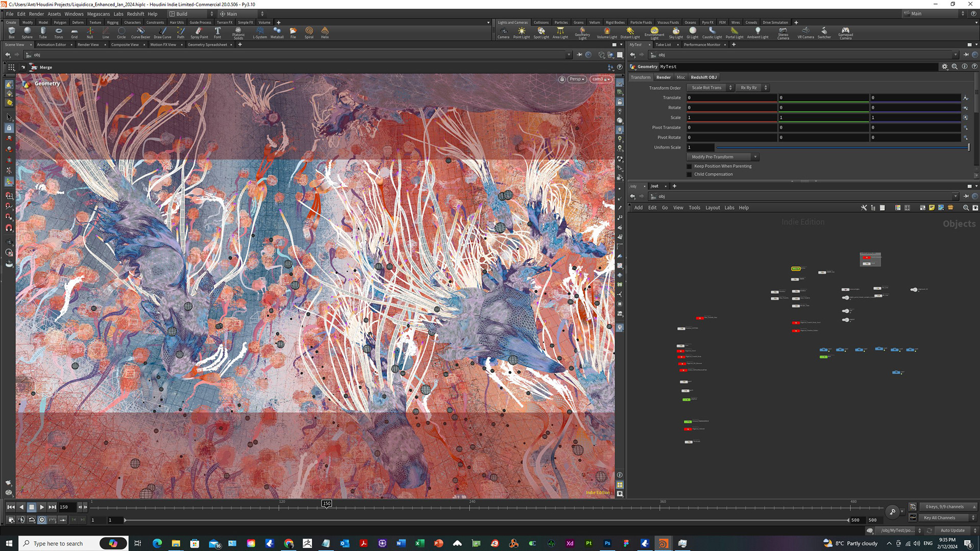Screen dimensions: 980x551
Task: Play animation forward
Action: 42,507
